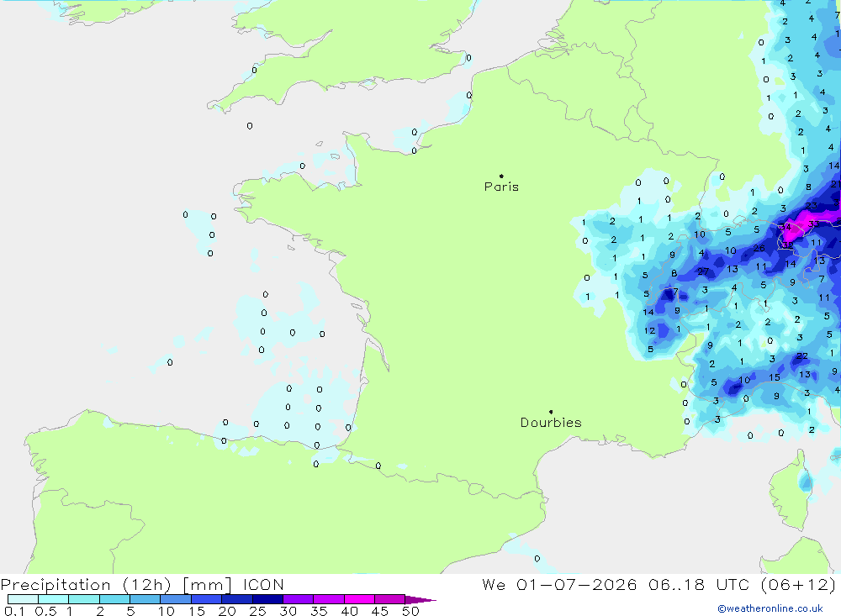
Task: Select the Dourbies location dot marker
Action: pyautogui.click(x=551, y=412)
